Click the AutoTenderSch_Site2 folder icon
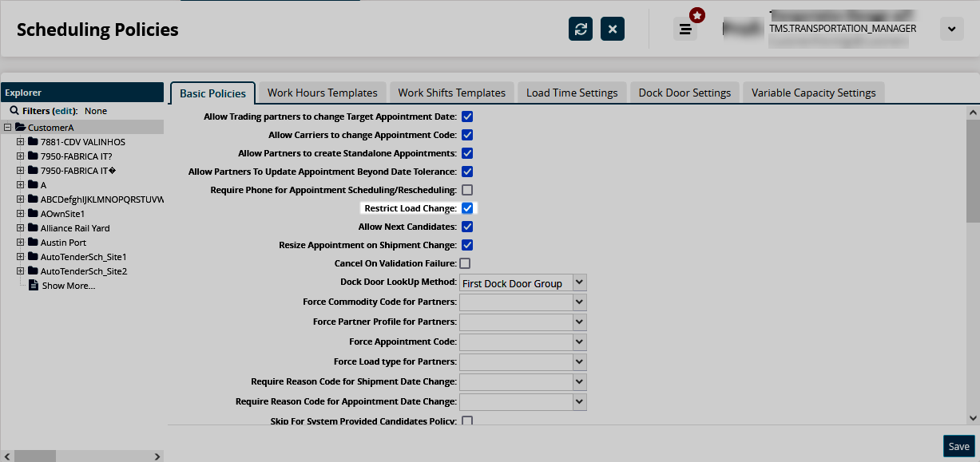 tap(33, 271)
